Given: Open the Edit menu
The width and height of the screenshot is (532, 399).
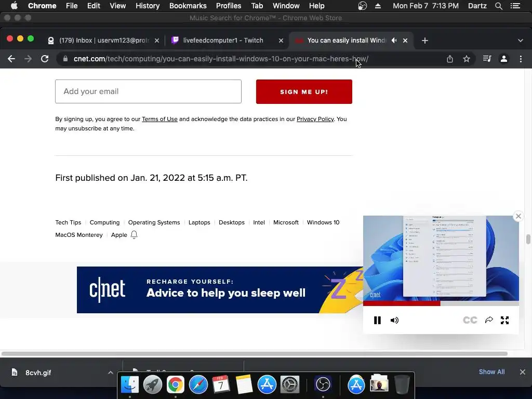Looking at the screenshot, I should click(x=94, y=6).
